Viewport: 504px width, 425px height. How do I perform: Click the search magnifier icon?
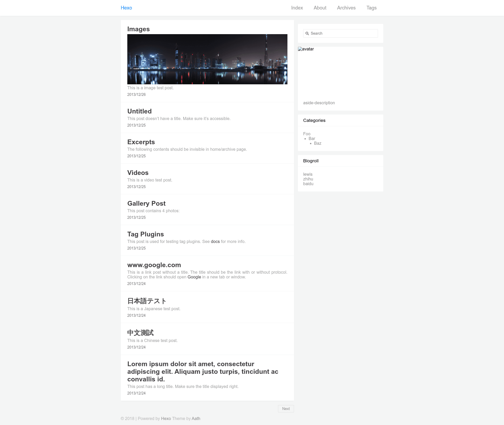[307, 33]
